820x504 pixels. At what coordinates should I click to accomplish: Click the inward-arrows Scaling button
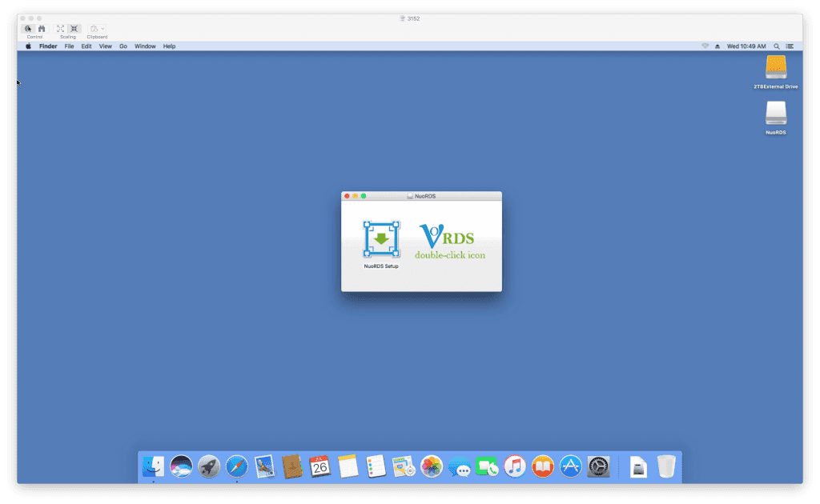(74, 29)
